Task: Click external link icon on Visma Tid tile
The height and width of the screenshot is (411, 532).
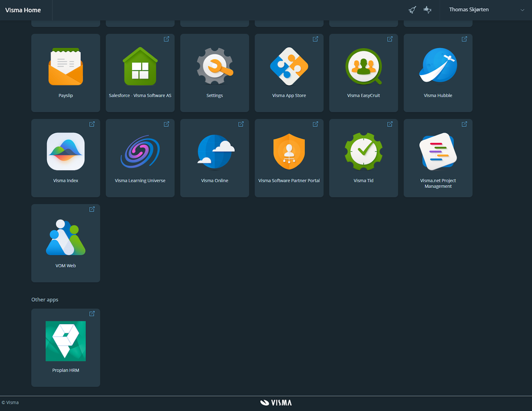Action: (x=390, y=124)
